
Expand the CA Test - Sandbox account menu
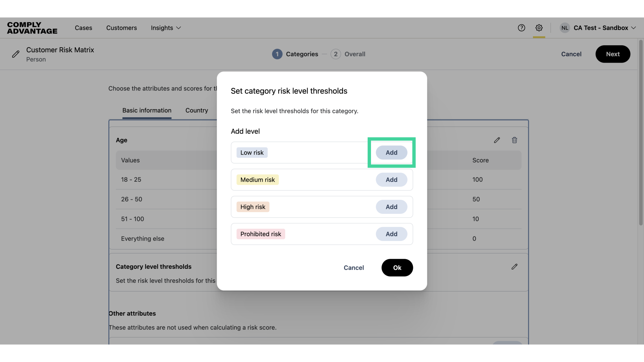pos(601,28)
